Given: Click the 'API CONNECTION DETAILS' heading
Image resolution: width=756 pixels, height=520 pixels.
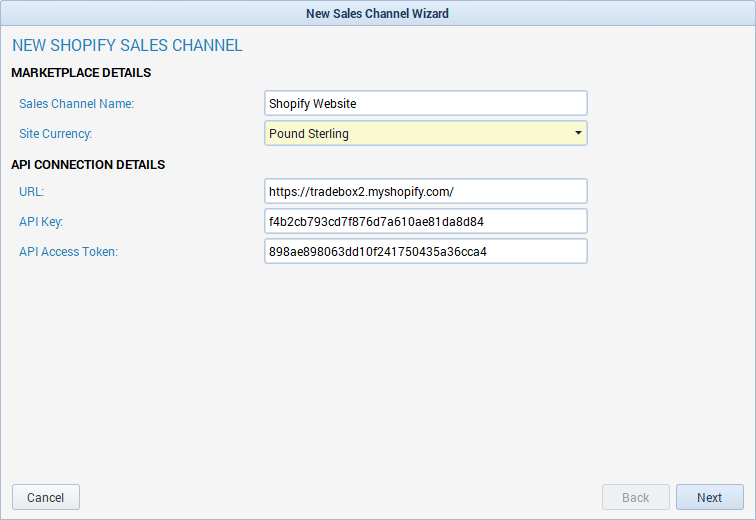Looking at the screenshot, I should (88, 165).
